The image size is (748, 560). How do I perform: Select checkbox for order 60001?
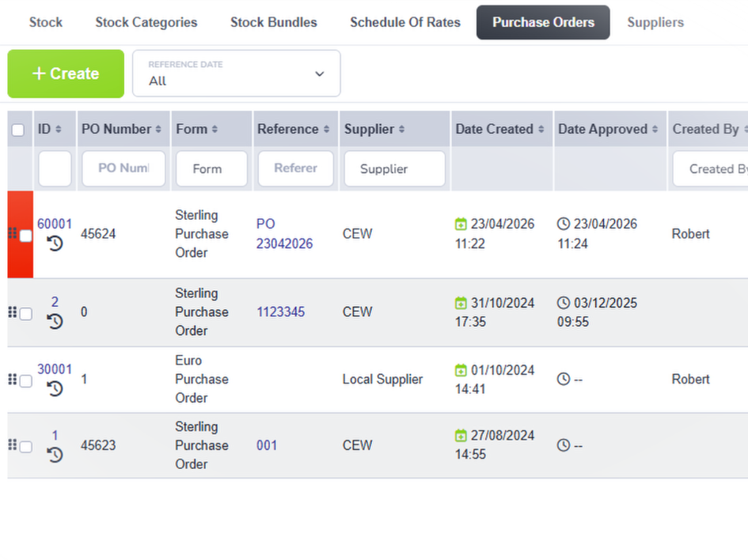click(x=26, y=236)
